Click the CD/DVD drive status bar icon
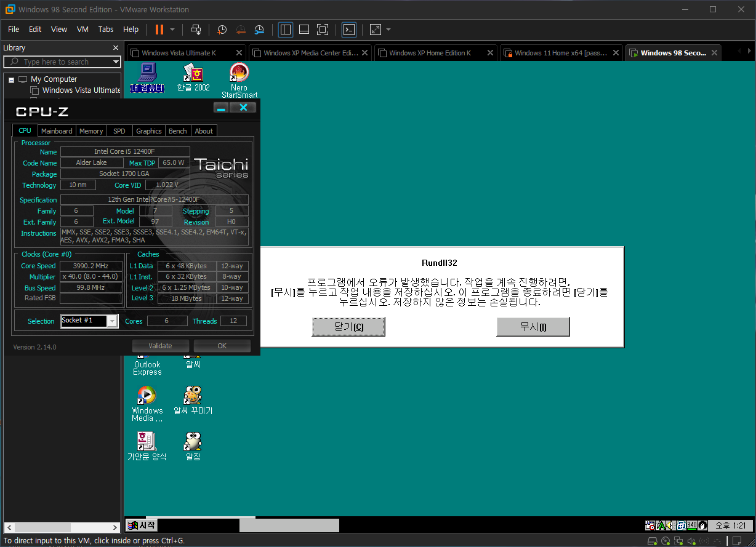756x547 pixels. tap(666, 541)
